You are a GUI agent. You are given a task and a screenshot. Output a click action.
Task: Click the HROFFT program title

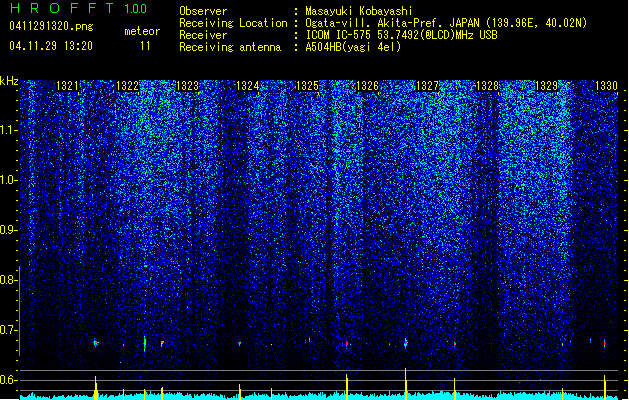[x=62, y=8]
